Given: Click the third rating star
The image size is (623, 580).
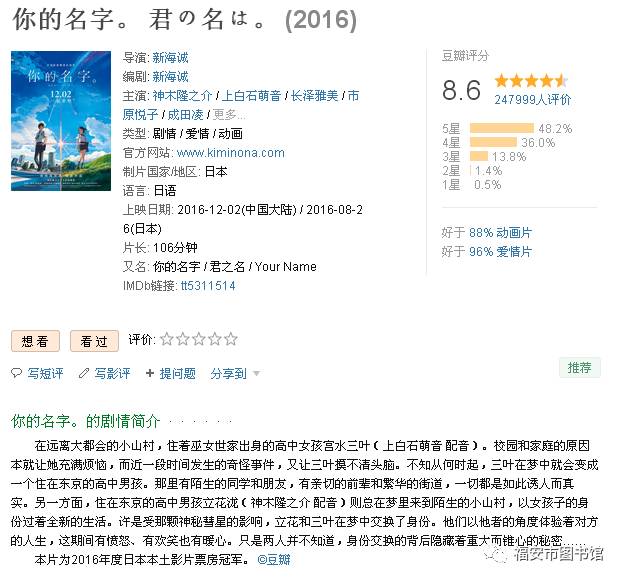Looking at the screenshot, I should (199, 339).
